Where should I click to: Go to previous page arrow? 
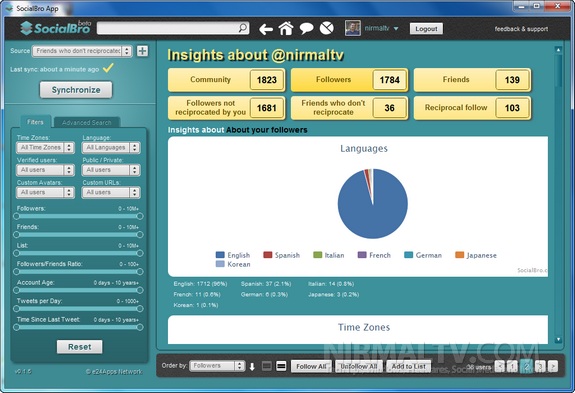coord(500,366)
